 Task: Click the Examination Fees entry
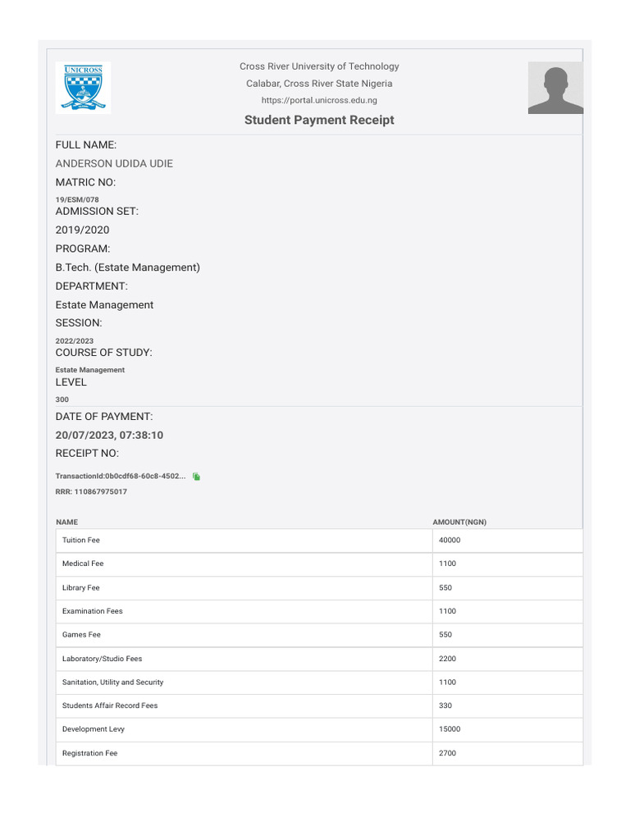93,611
